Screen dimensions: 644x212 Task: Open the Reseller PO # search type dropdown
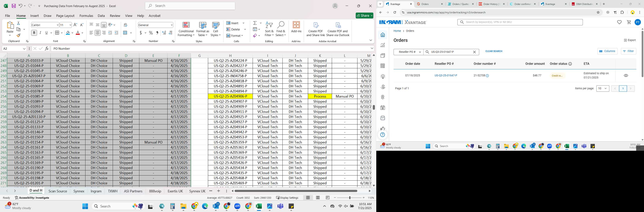408,52
